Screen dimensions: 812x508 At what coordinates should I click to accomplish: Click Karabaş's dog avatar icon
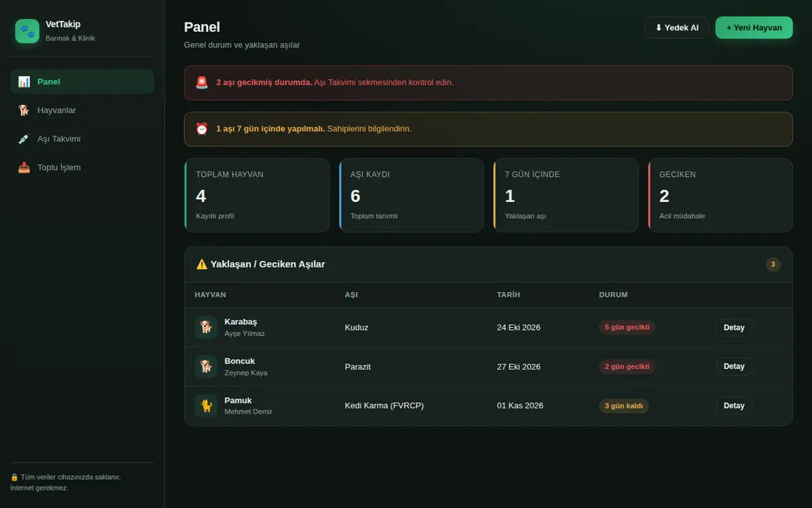206,327
